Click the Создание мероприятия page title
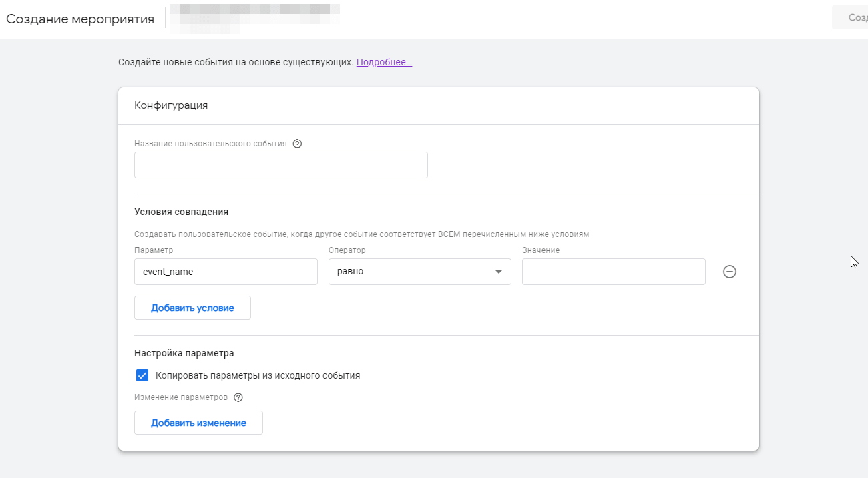868x478 pixels. 80,19
